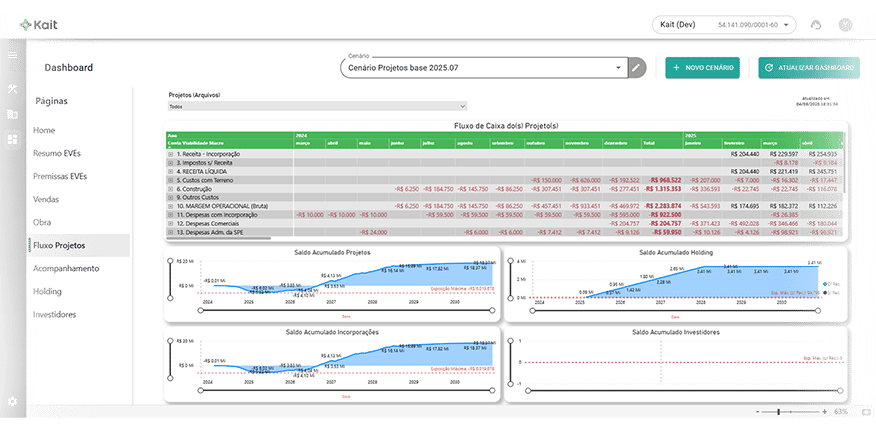Click the NOVO CENÁRIO button

tap(702, 68)
